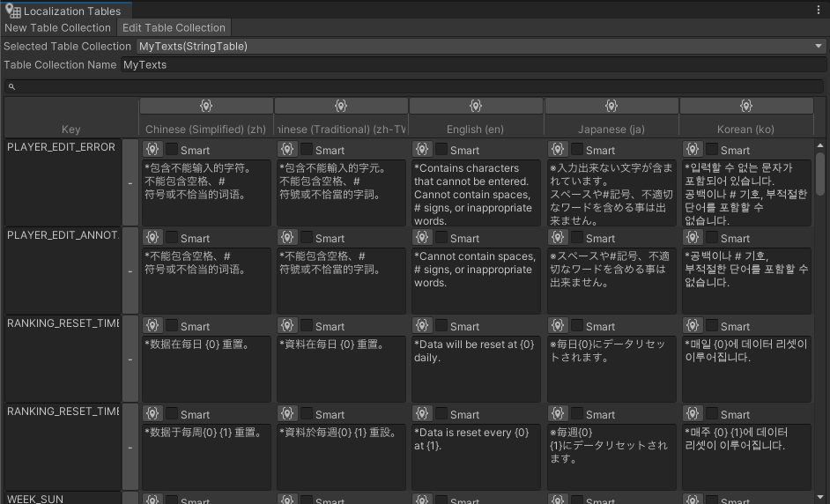Open Selected Table Collection dropdown MyTexts(StringTable)
The image size is (830, 504).
(x=482, y=46)
